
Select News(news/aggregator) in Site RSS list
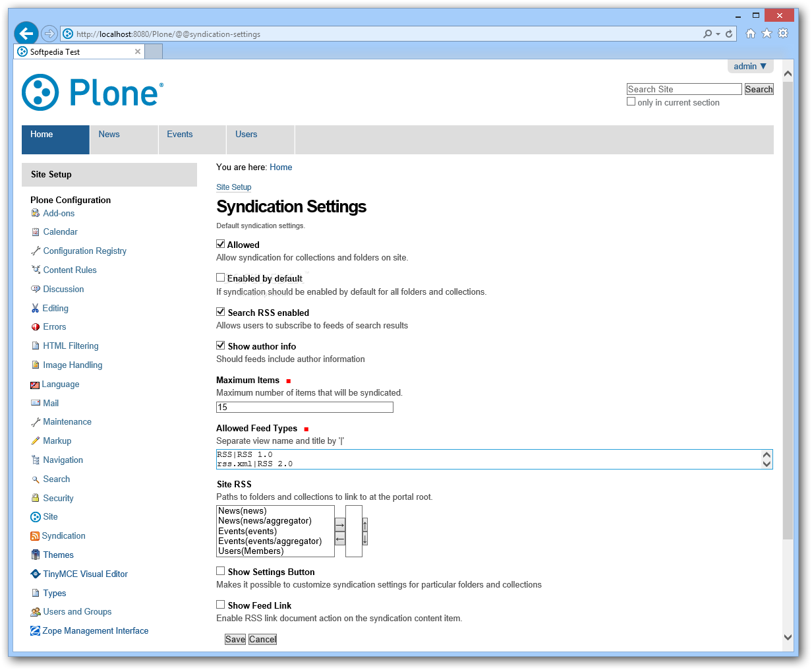(265, 521)
